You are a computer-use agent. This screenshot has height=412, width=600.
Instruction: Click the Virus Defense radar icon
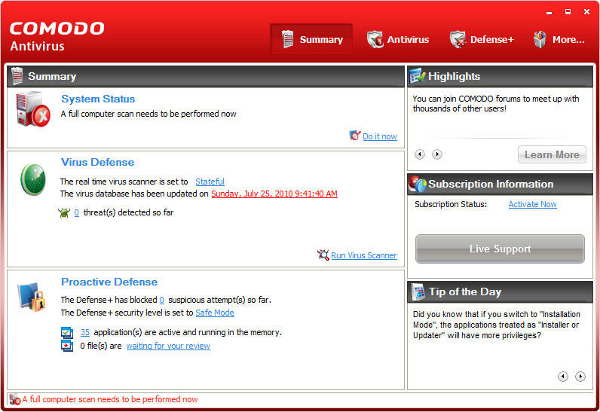(33, 179)
